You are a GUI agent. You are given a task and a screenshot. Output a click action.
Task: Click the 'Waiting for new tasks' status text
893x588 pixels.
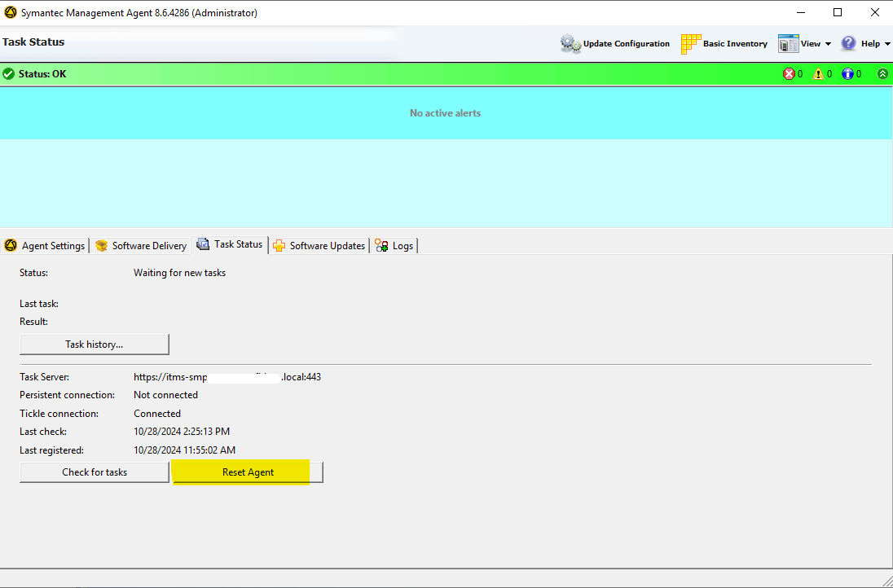(179, 273)
